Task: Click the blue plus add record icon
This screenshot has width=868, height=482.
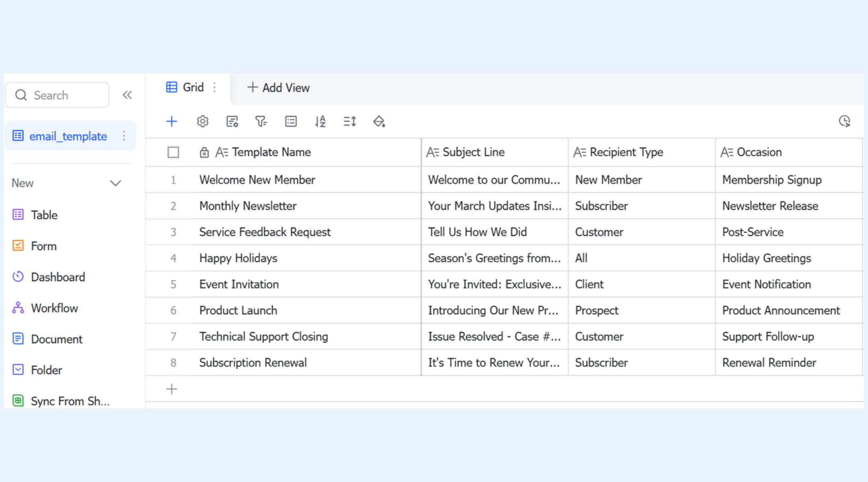Action: point(172,121)
